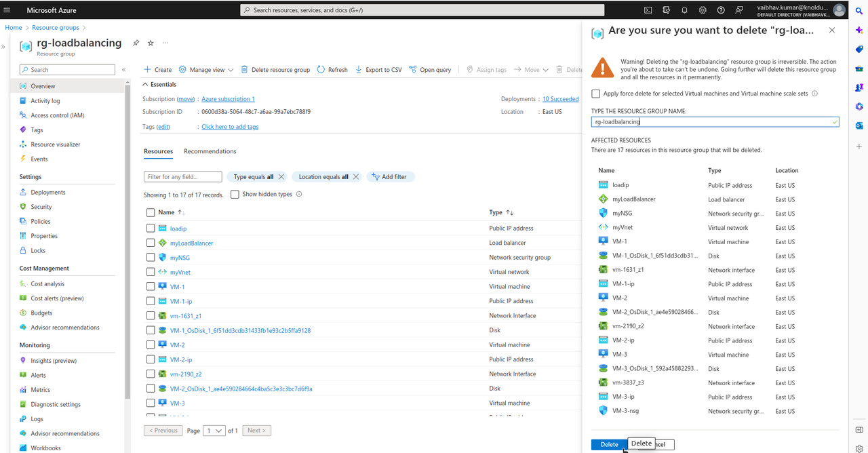The image size is (868, 453).
Task: Collapse the left menu with double chevron
Action: (x=124, y=70)
